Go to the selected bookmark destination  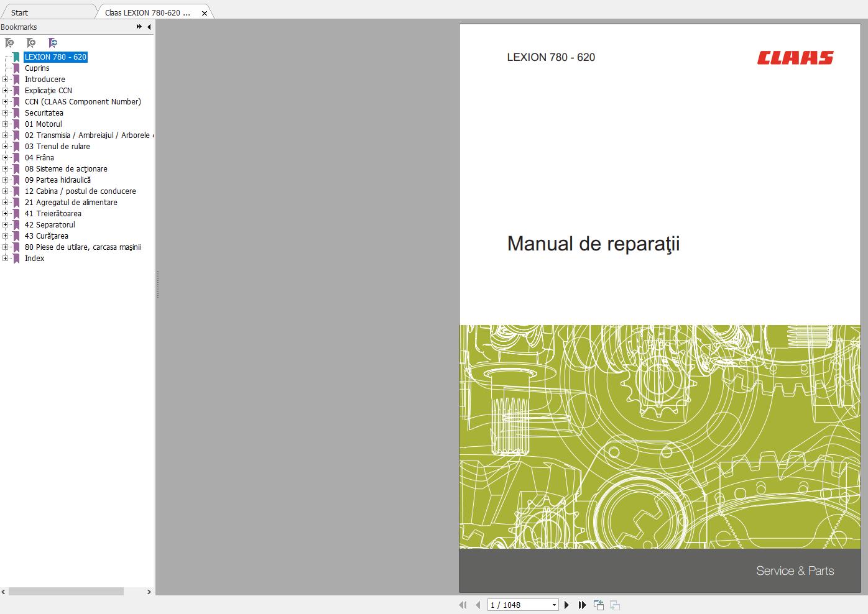[53, 42]
